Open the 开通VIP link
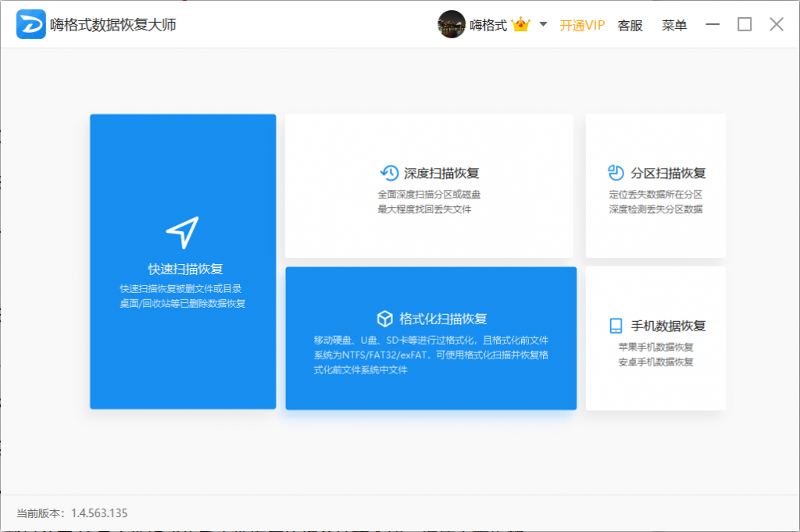Viewport: 800px width, 532px height. click(581, 25)
